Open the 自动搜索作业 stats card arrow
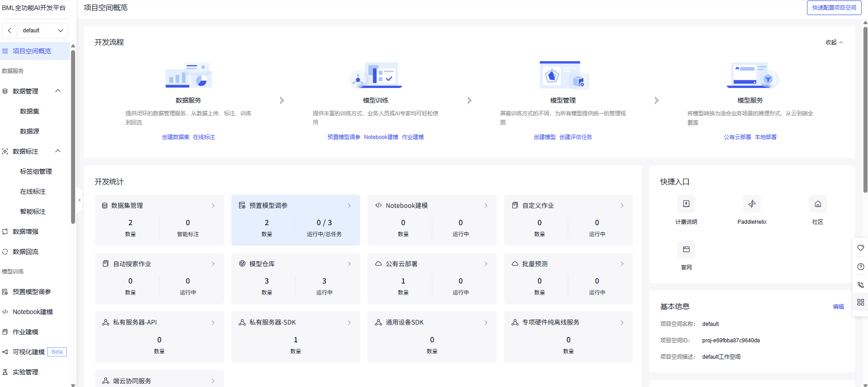 click(213, 264)
